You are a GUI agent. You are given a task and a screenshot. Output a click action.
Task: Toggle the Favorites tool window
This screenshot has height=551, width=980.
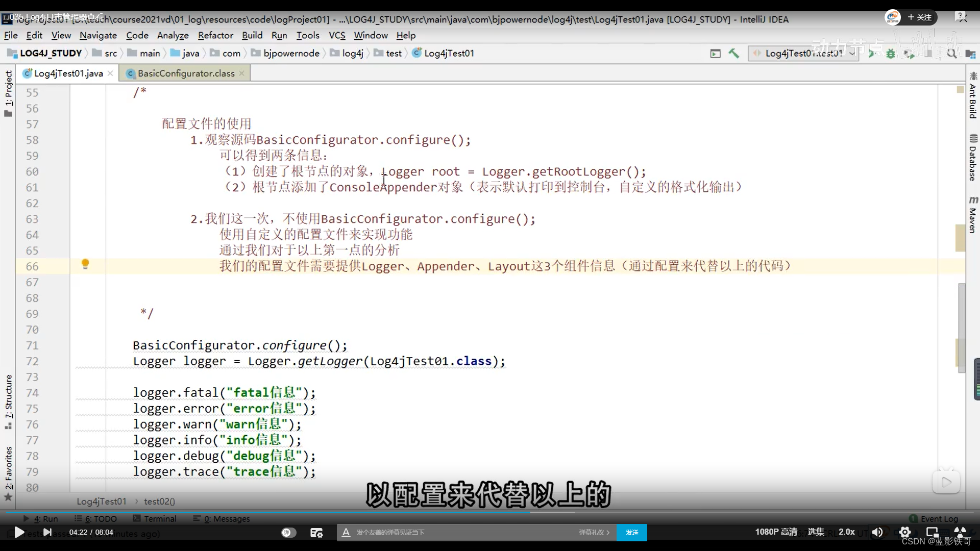[8, 473]
